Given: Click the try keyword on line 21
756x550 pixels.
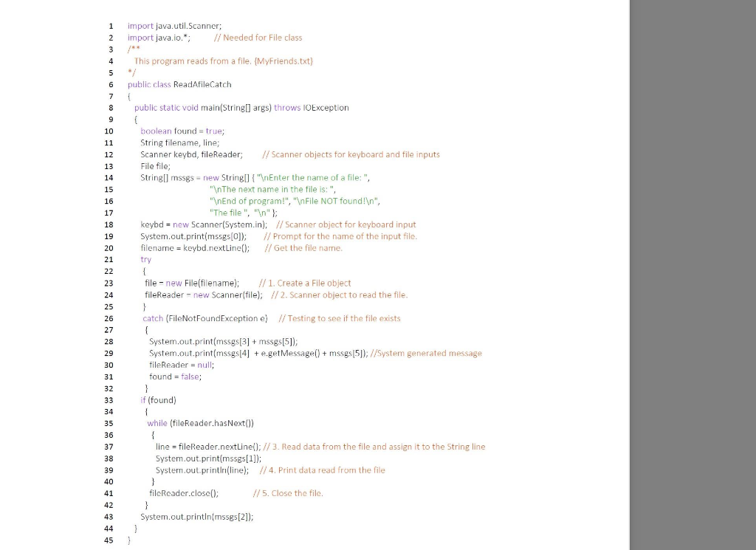Looking at the screenshot, I should (x=145, y=259).
